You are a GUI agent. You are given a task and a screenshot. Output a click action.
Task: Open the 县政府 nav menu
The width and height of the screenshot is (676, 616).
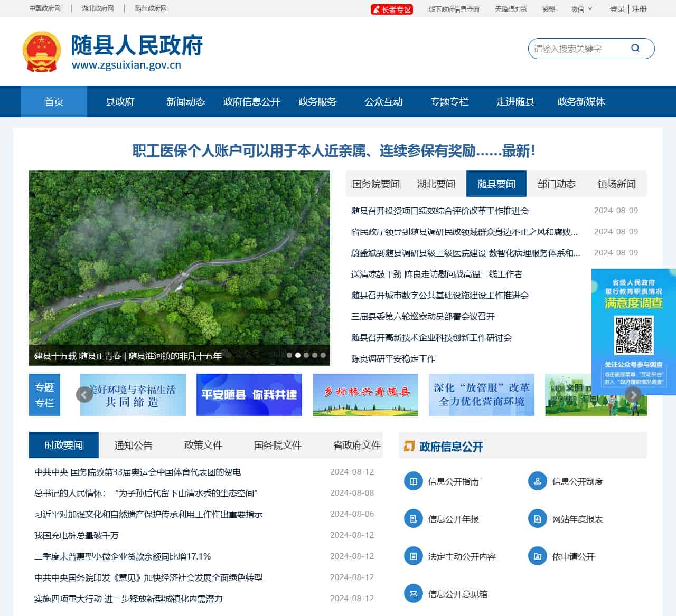point(120,101)
